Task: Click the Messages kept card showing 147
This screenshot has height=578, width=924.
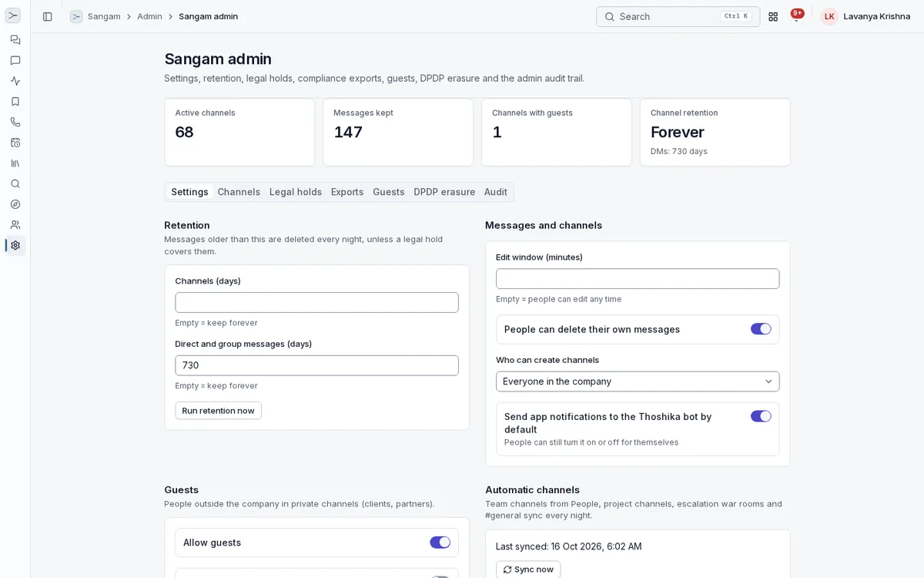Action: pyautogui.click(x=398, y=132)
